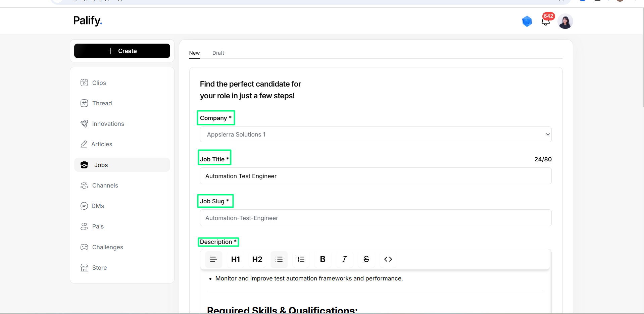Apply H1 heading style
This screenshot has width=644, height=314.
[x=236, y=259]
